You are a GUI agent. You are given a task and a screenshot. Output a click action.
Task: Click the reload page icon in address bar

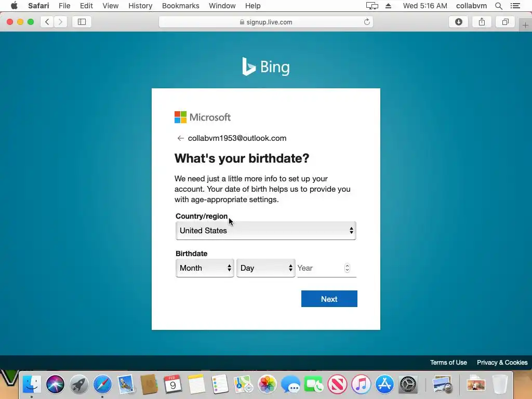pos(367,22)
